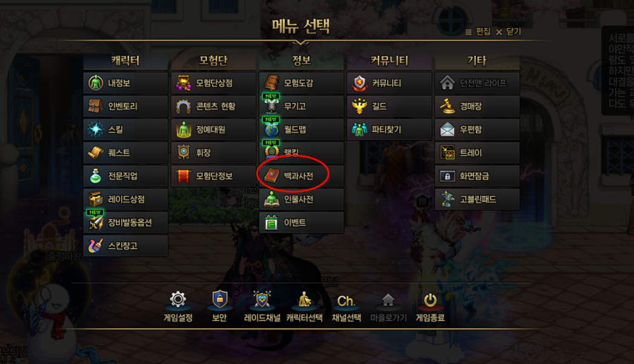Image resolution: width=634 pixels, height=364 pixels.
Task: Open the 백과사전 encyclopedia book icon
Action: [272, 176]
